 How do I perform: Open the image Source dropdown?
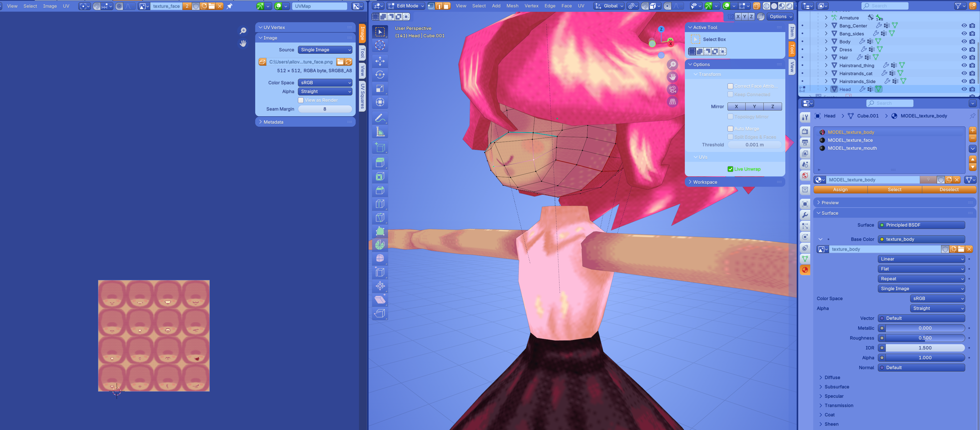click(x=325, y=50)
